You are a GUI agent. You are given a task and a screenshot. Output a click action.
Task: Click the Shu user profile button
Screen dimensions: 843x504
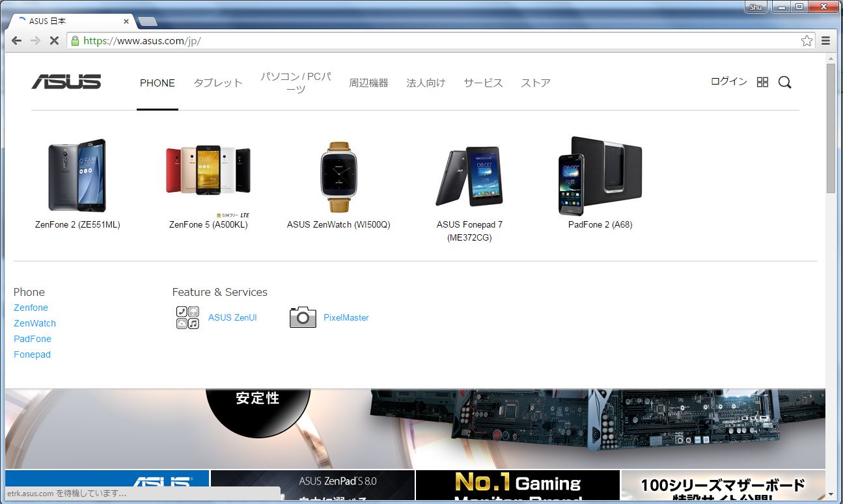click(756, 7)
